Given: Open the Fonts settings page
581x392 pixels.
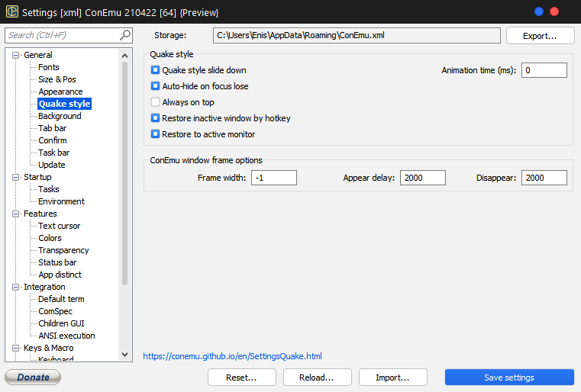Looking at the screenshot, I should (49, 67).
